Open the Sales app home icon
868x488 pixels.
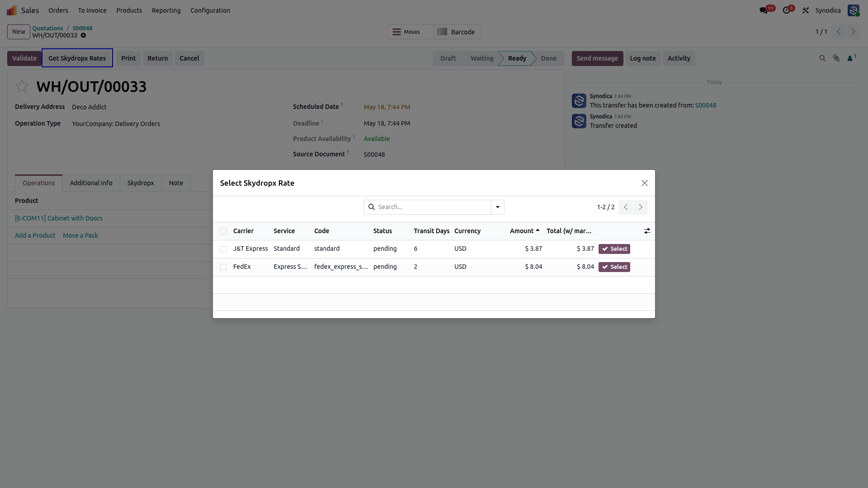pos(12,10)
